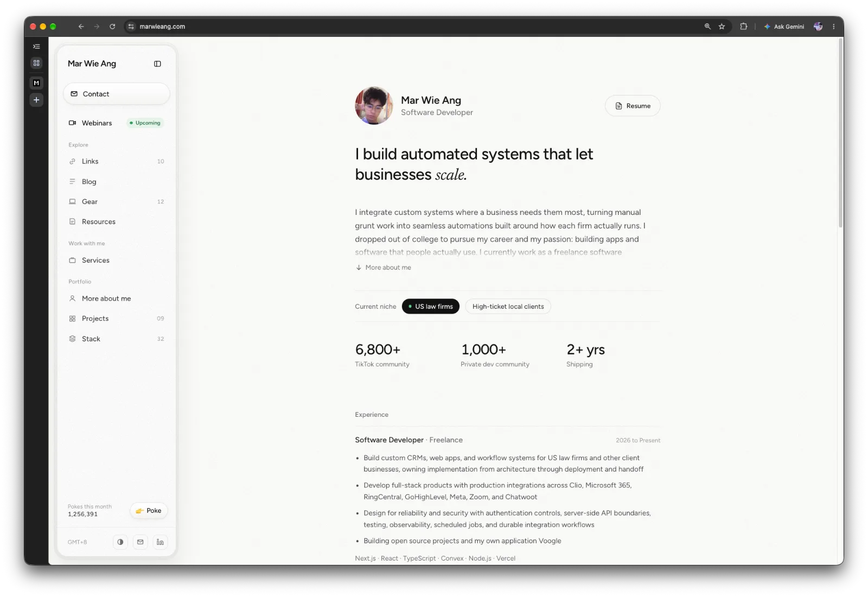Click the email icon in sidebar footer
The height and width of the screenshot is (597, 868).
tap(140, 542)
